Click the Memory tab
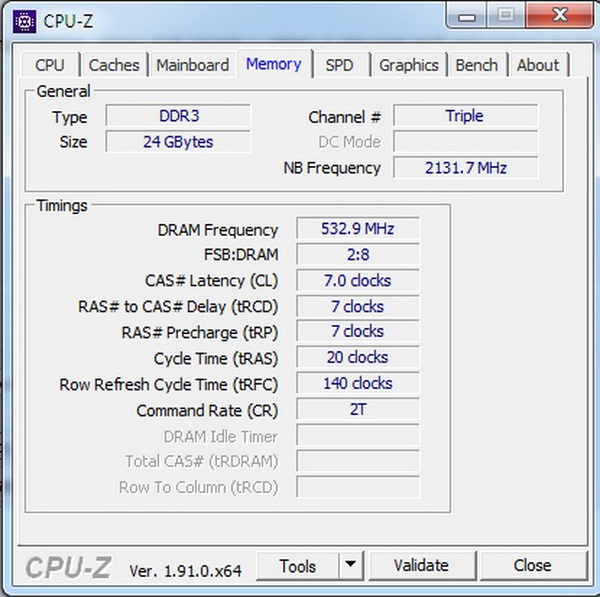This screenshot has height=597, width=600. (x=274, y=64)
